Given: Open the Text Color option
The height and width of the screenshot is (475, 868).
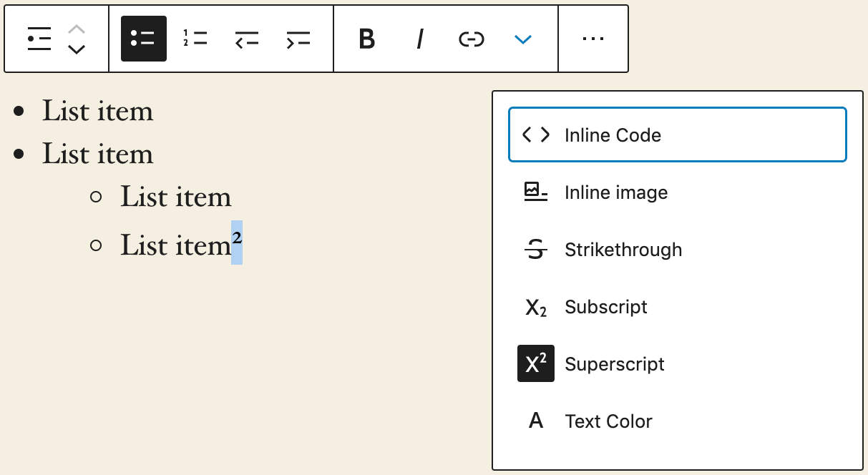Looking at the screenshot, I should pos(608,421).
